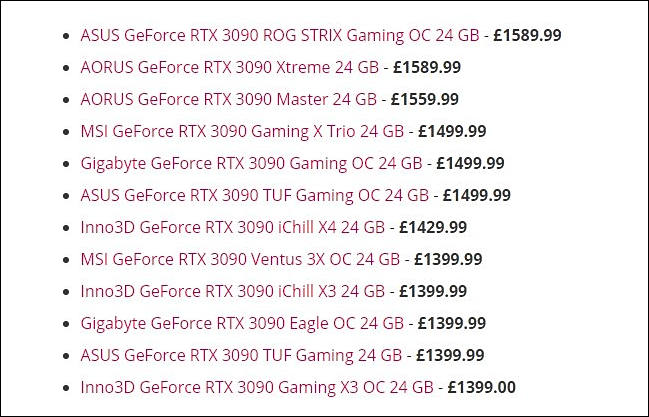Open the MSI RTX 3090 Gaming X Trio link
This screenshot has width=649, height=417.
click(x=242, y=132)
